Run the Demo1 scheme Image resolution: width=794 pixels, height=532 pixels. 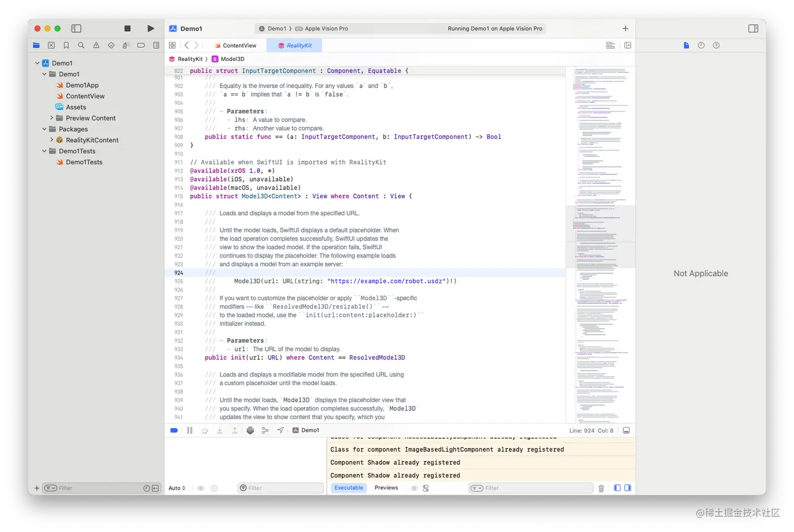coord(151,28)
